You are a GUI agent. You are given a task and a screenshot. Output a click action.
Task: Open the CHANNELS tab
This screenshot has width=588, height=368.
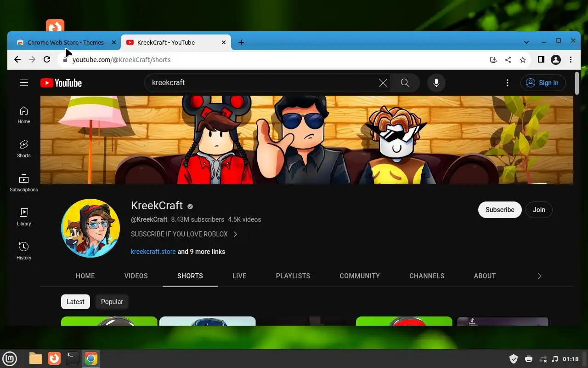(x=427, y=276)
